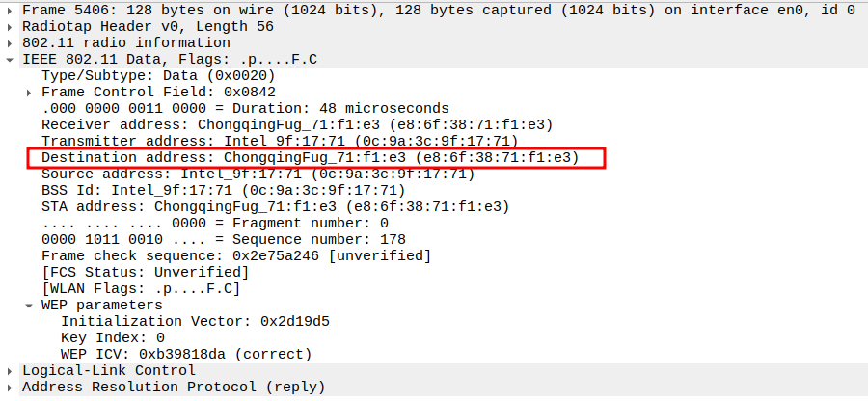Expand the Logical-Link Control section

pos(11,370)
